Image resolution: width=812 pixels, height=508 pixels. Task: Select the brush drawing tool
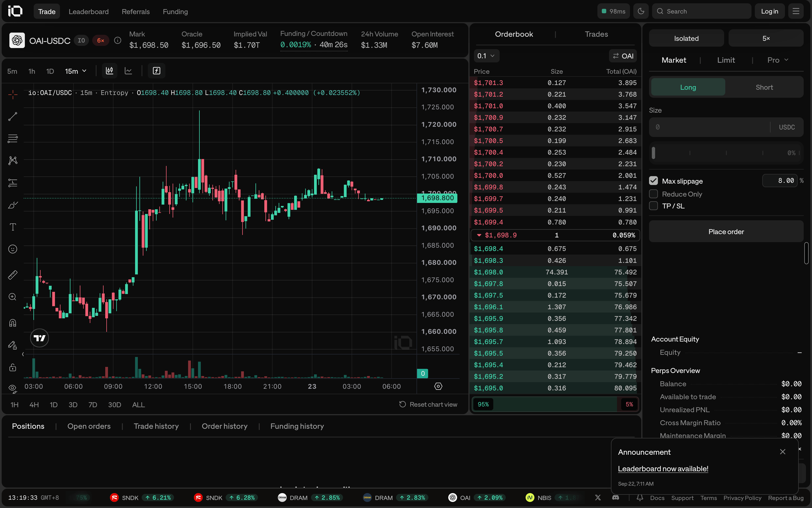tap(13, 205)
